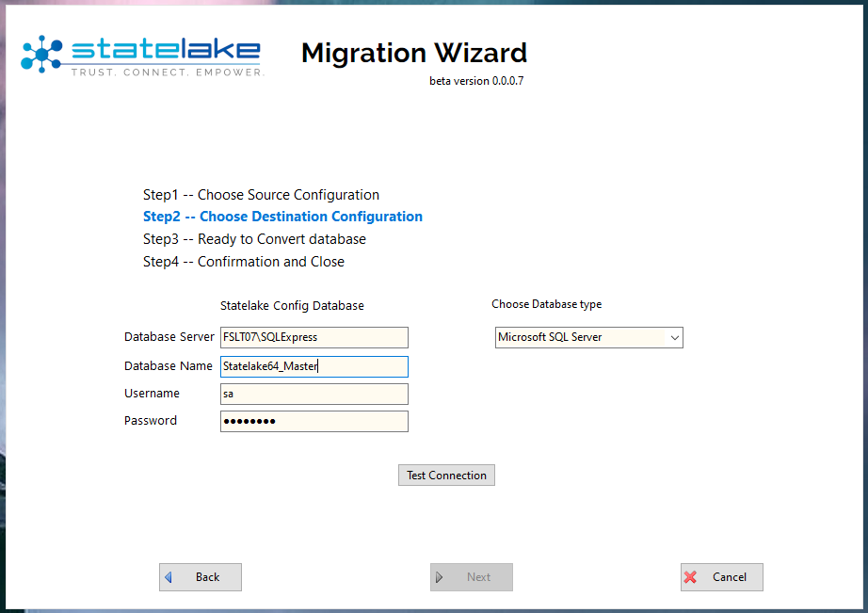Image resolution: width=868 pixels, height=613 pixels.
Task: Click the Choose Database type label
Action: [546, 304]
